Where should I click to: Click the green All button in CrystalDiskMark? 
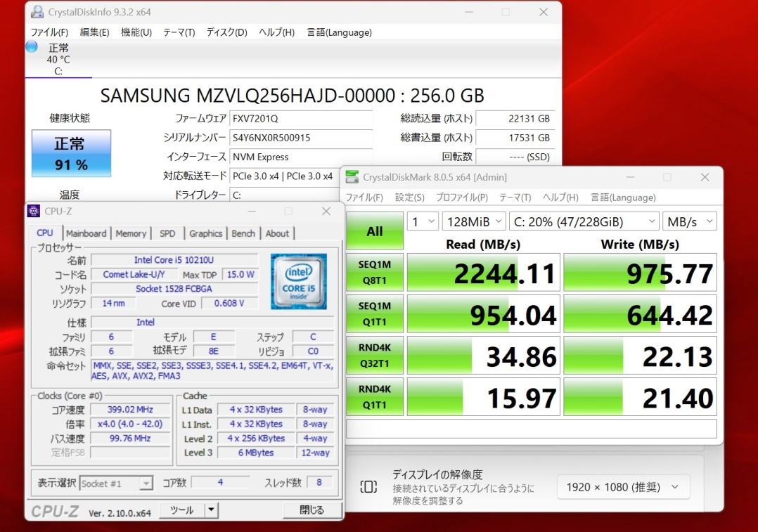coord(375,231)
